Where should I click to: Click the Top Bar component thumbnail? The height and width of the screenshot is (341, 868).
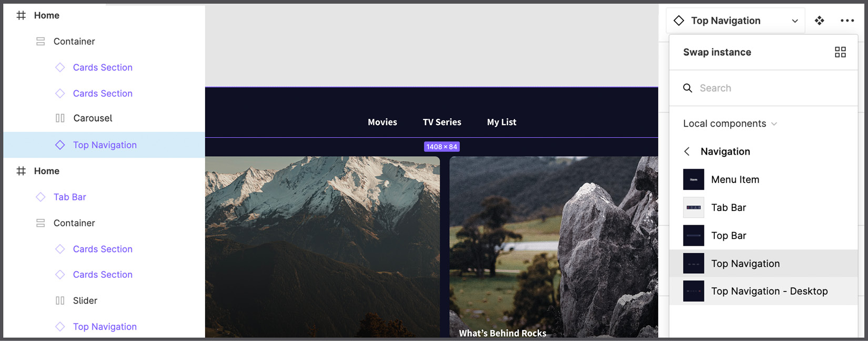point(693,236)
